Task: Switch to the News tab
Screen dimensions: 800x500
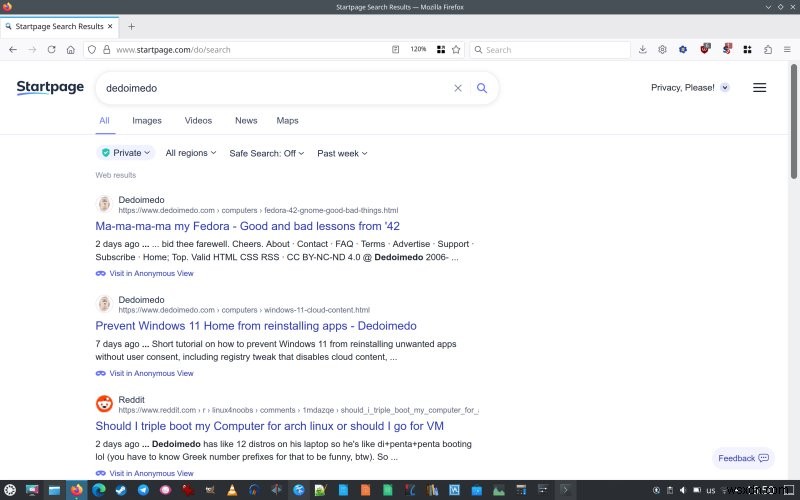Action: click(x=246, y=120)
